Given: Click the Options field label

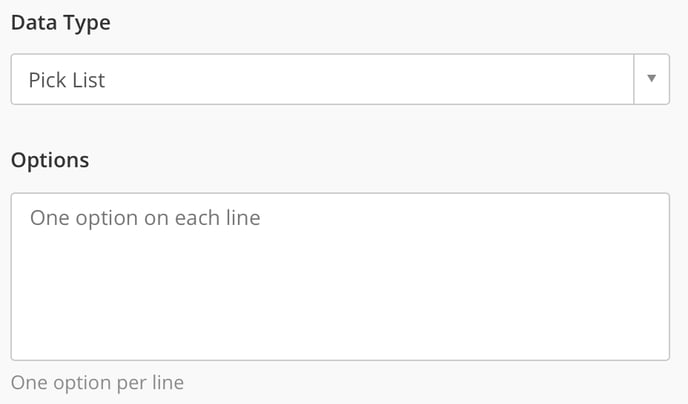Looking at the screenshot, I should click(49, 159).
